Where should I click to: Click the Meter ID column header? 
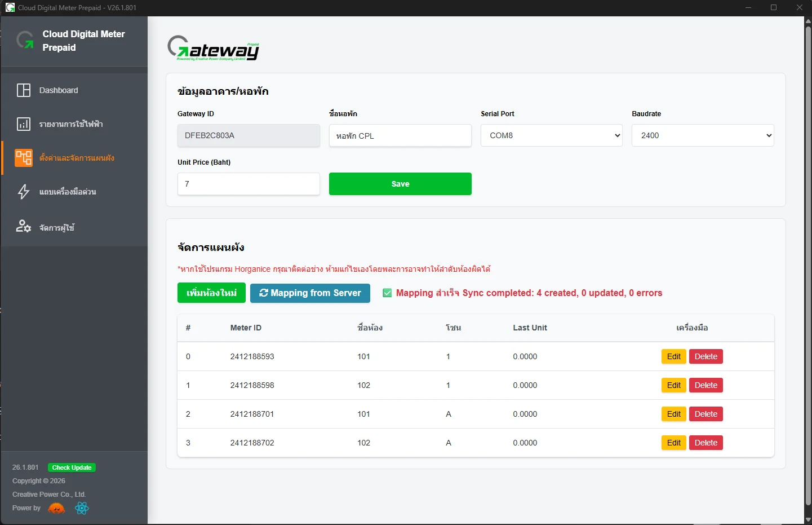point(246,328)
